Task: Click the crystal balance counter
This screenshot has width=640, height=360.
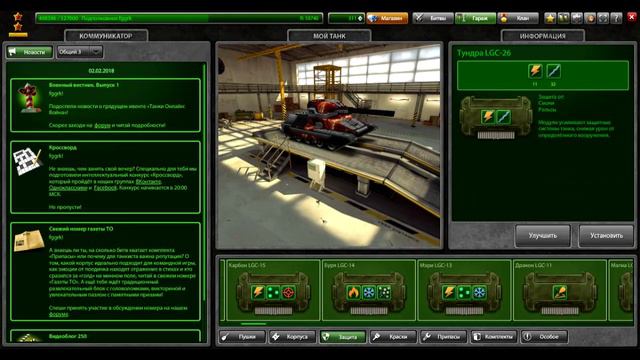Action: [x=346, y=18]
